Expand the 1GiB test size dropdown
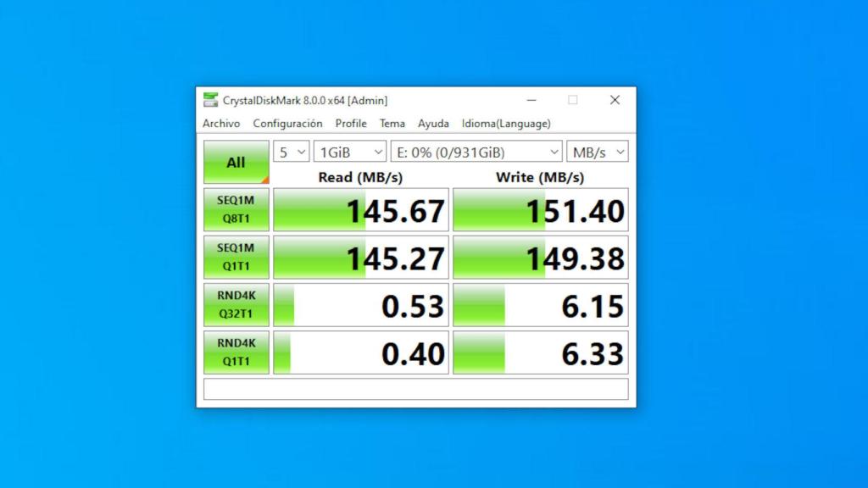The image size is (868, 488). (x=349, y=152)
